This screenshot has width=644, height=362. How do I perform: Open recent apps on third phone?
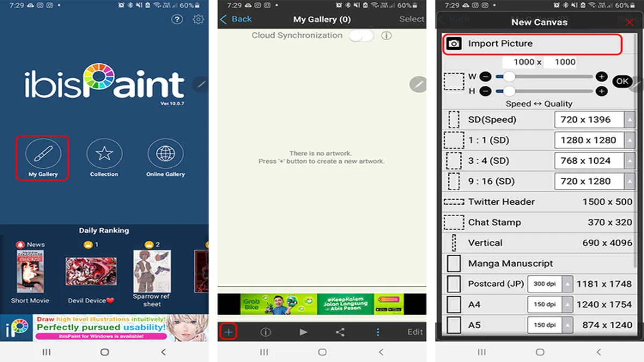click(x=482, y=352)
